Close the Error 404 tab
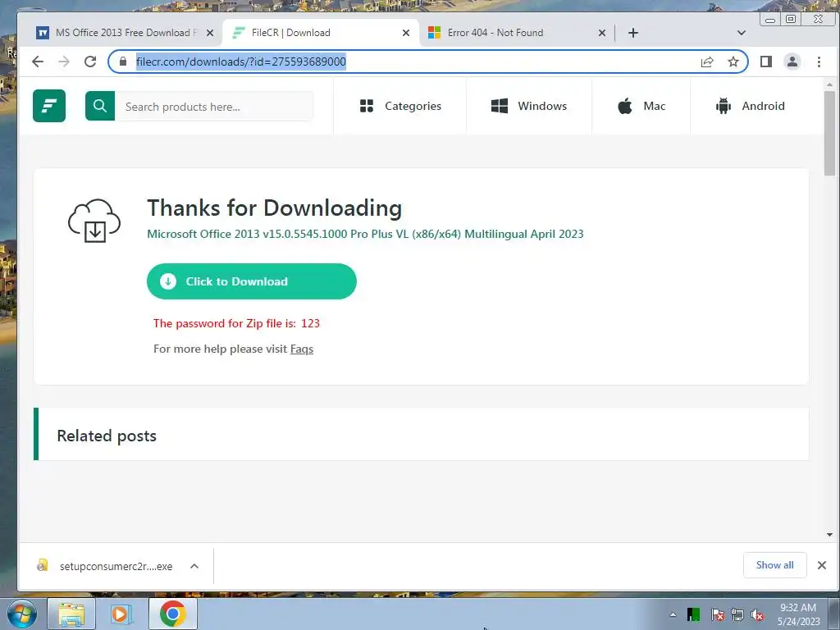Screen dimensions: 840x630 (602, 33)
